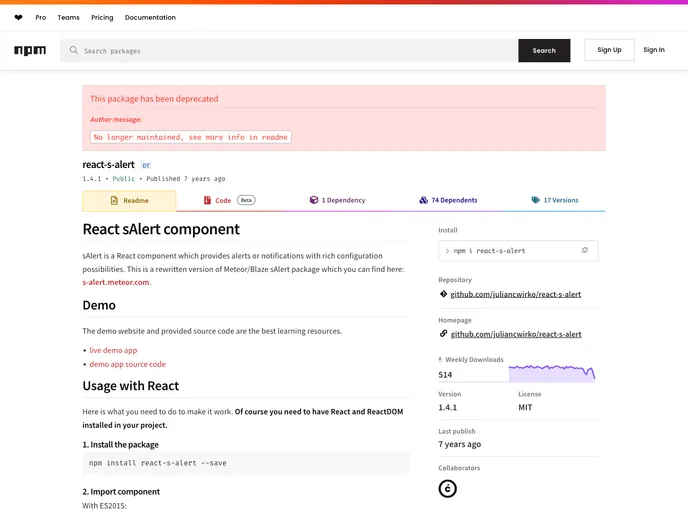688x512 pixels.
Task: Click the homepage chain link icon
Action: point(443,334)
